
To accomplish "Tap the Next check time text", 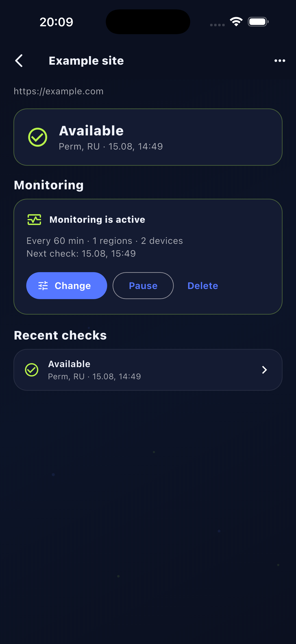I will pyautogui.click(x=81, y=254).
